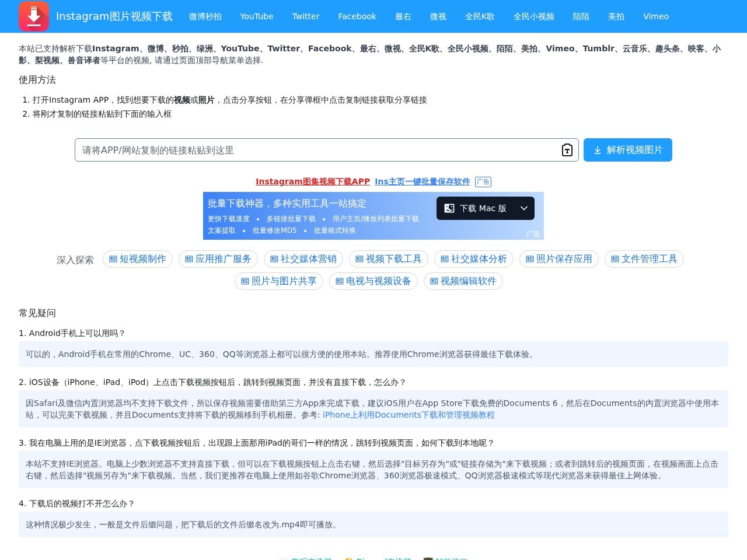This screenshot has height=560, width=747.
Task: Click the 广告 tag beside Ins link
Action: 483,182
